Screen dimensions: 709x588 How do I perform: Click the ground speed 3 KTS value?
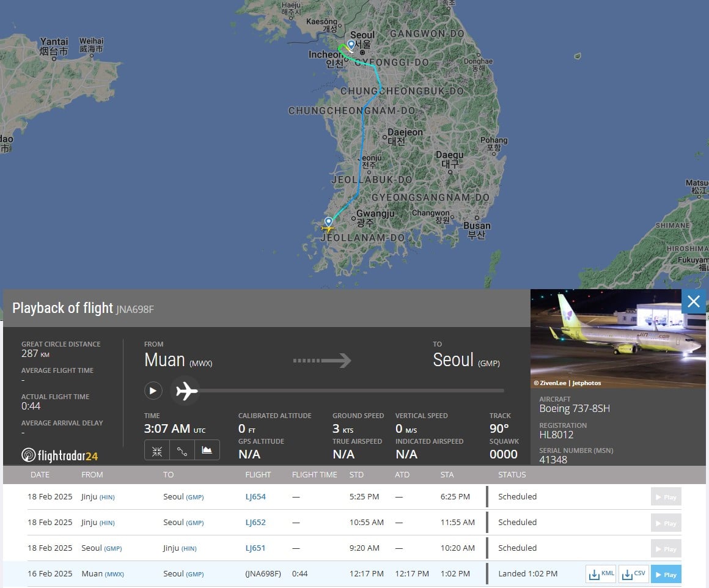[343, 428]
